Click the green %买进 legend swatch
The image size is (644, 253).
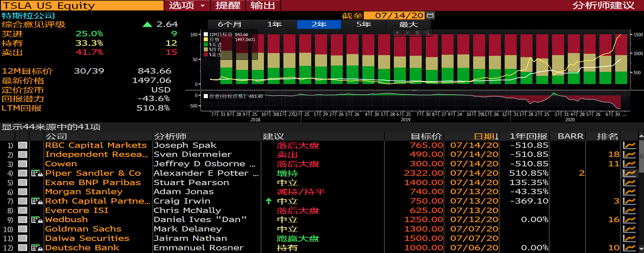tap(206, 44)
